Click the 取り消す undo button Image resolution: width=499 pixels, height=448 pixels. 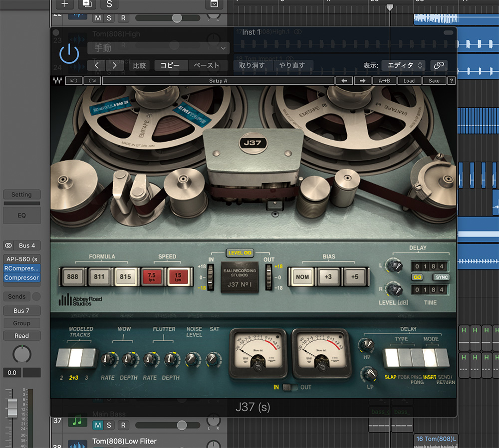(x=251, y=65)
